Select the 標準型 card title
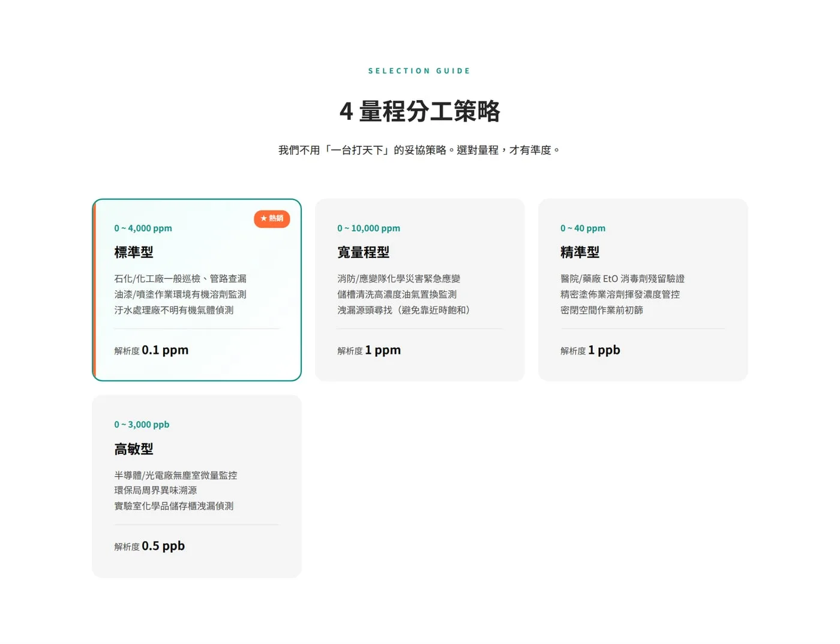Image resolution: width=840 pixels, height=644 pixels. tap(134, 252)
